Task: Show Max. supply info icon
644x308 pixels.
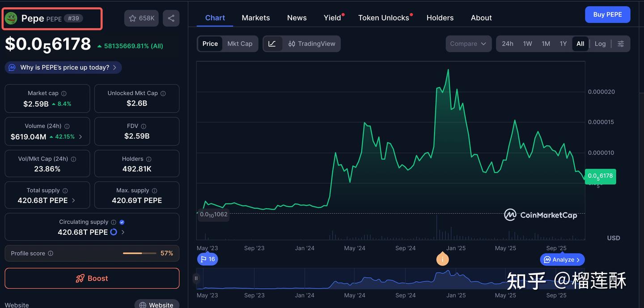Action: (155, 190)
